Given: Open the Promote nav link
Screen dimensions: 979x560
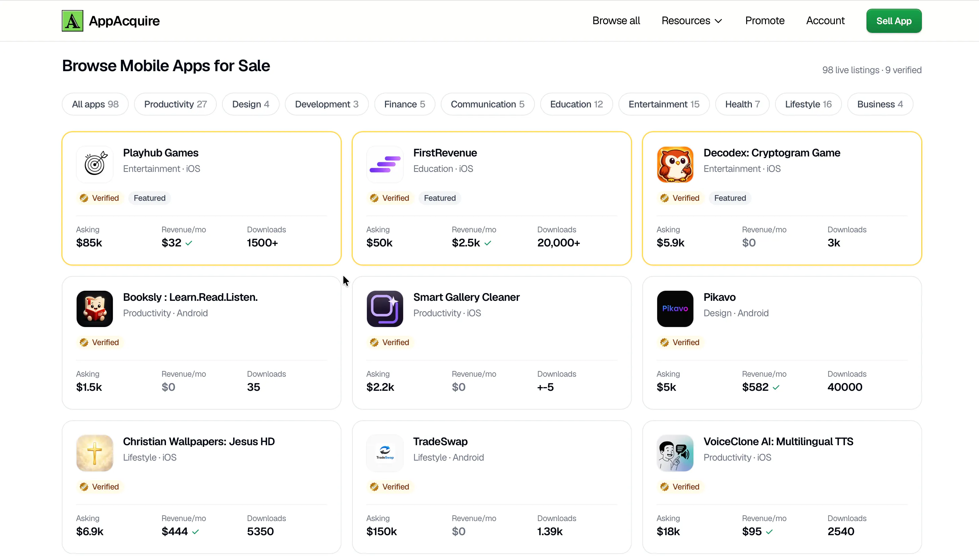Looking at the screenshot, I should pos(765,21).
